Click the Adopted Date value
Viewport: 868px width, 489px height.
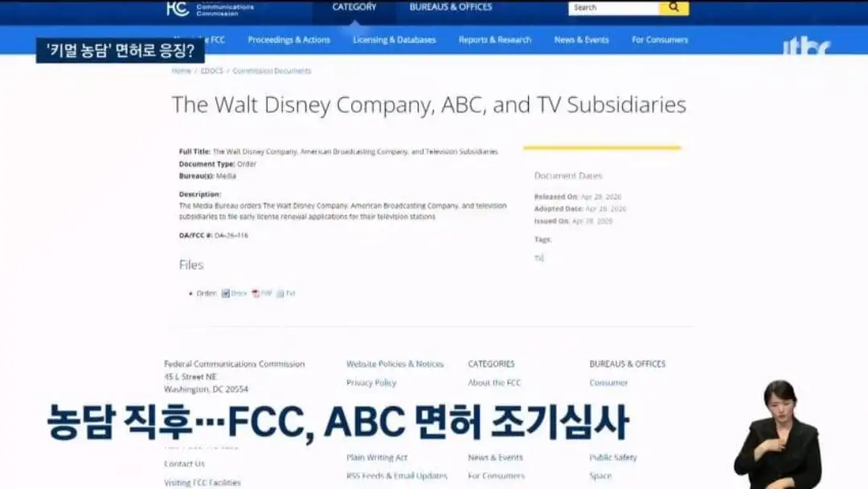[x=606, y=209]
